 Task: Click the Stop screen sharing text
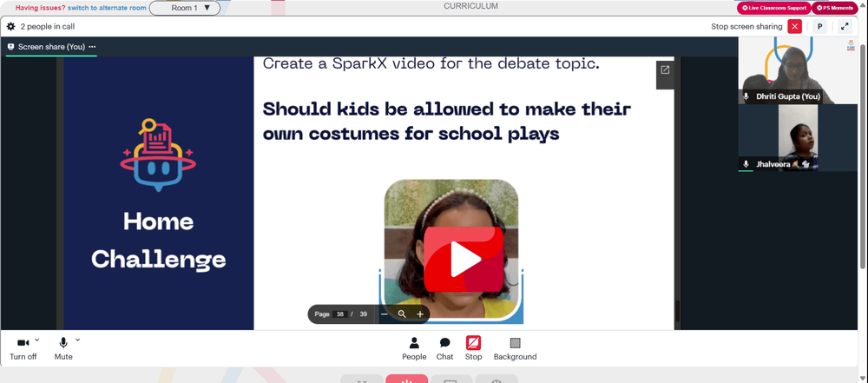click(746, 27)
